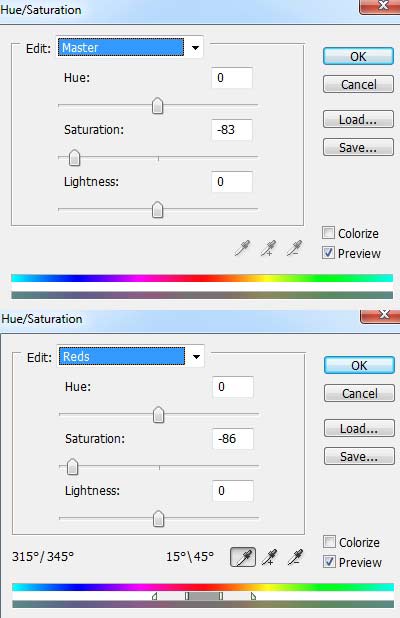Choose Subtract from Sample eyedropper in Reds dialog
The height and width of the screenshot is (618, 400).
pyautogui.click(x=296, y=557)
